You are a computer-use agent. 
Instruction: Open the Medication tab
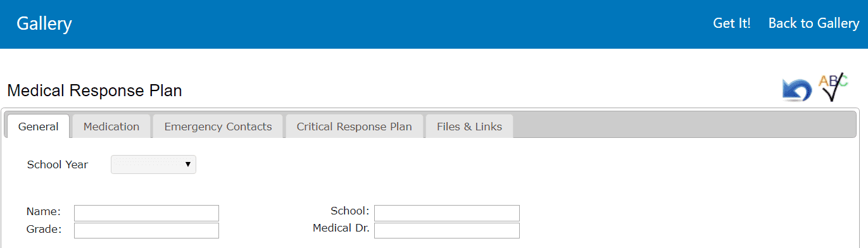[111, 127]
